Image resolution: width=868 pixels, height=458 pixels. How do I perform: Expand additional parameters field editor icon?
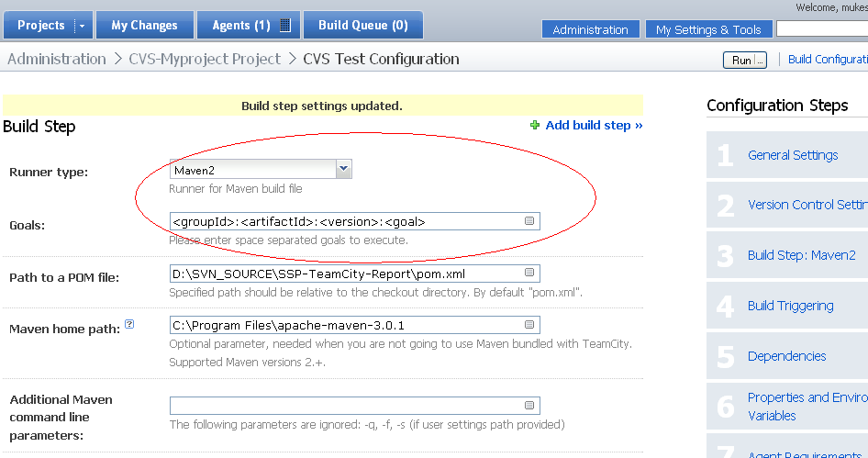coord(529,406)
